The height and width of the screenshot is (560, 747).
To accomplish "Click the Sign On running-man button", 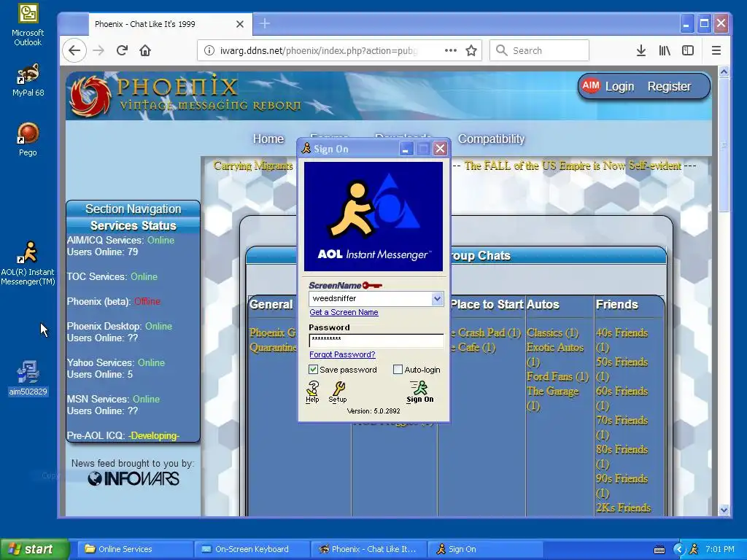I will [419, 392].
